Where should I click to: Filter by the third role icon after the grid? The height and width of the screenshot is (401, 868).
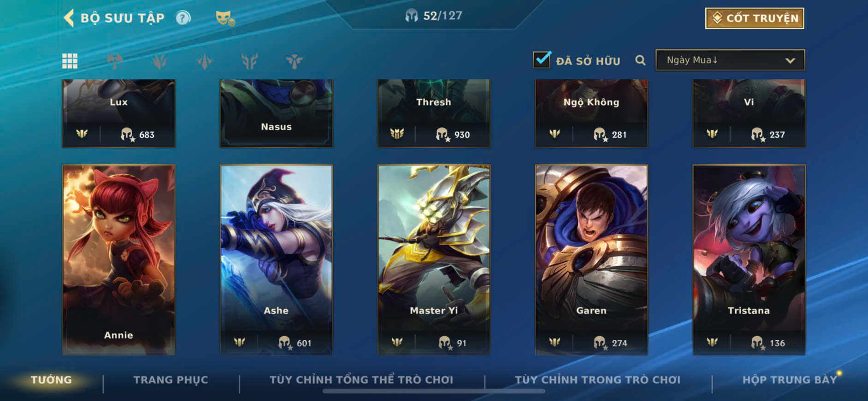pos(204,61)
